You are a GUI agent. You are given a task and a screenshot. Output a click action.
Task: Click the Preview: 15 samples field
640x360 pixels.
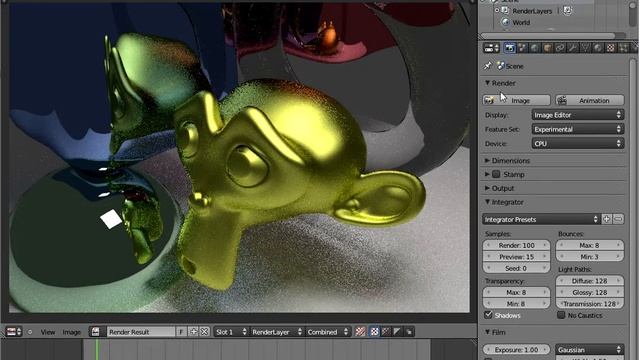516,257
